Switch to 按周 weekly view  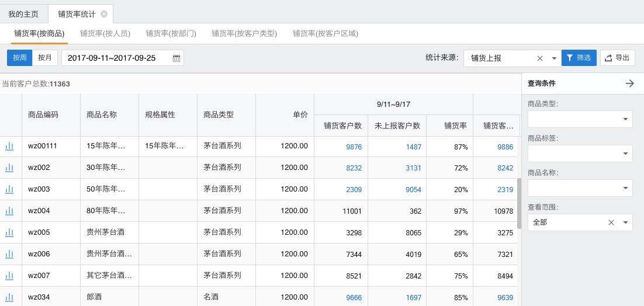[x=20, y=58]
